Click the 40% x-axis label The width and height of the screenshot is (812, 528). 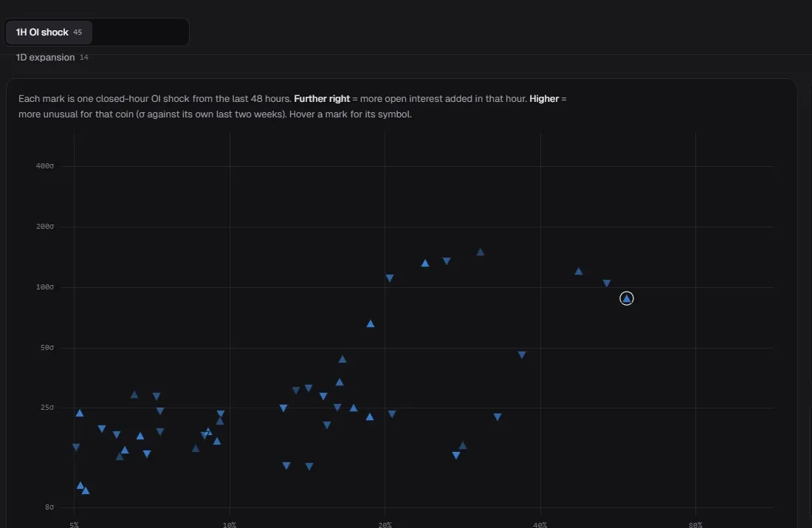click(x=540, y=525)
